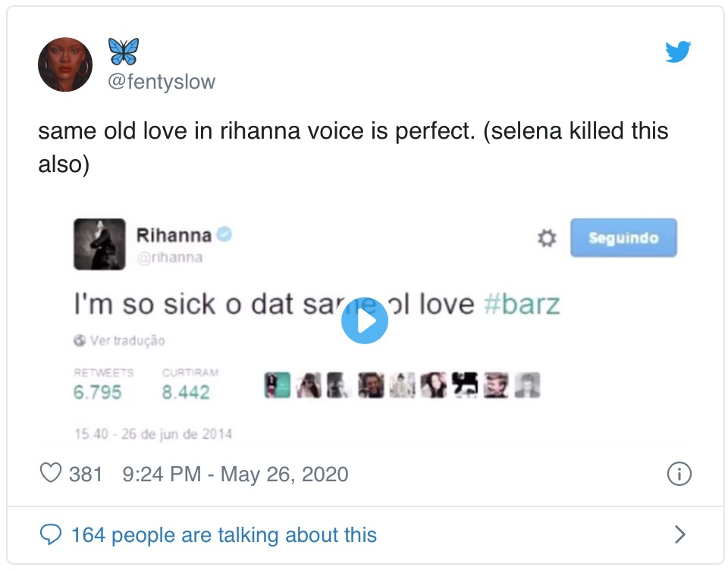Click the tweet timestamp May 26, 2020
The image size is (728, 570).
pos(235,474)
